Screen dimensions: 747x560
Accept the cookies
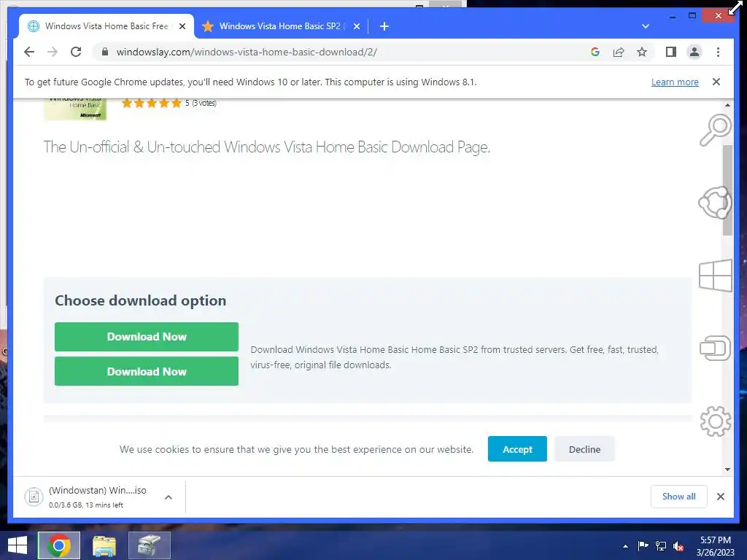click(517, 449)
